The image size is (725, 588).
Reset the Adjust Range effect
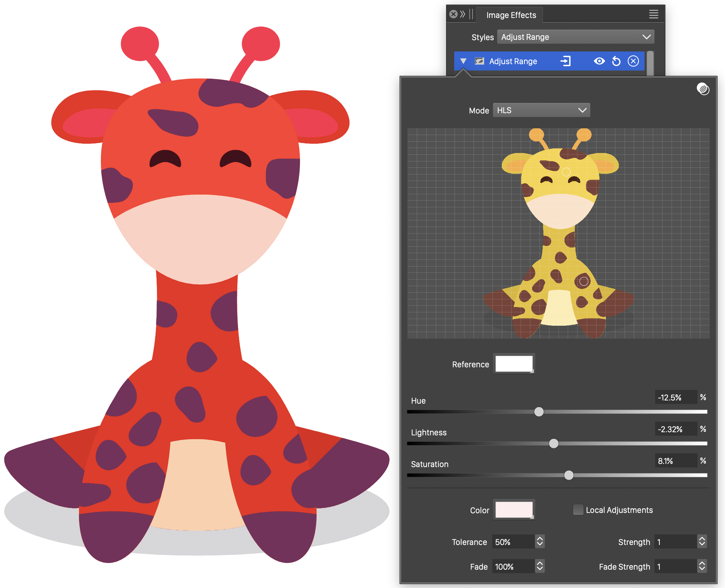click(616, 61)
